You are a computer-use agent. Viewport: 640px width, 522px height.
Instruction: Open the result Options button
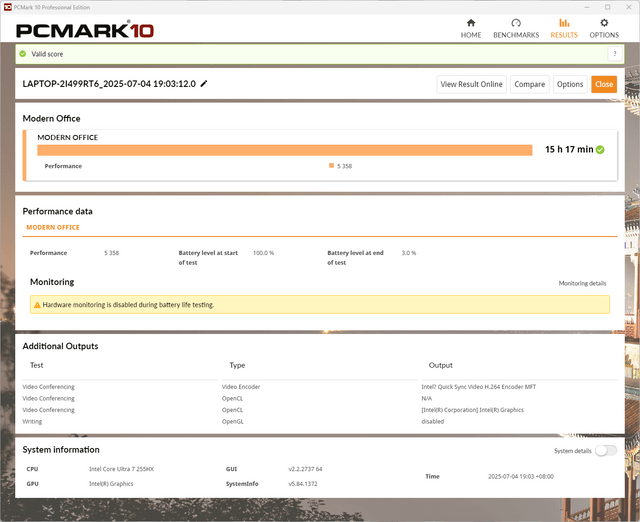(x=570, y=84)
